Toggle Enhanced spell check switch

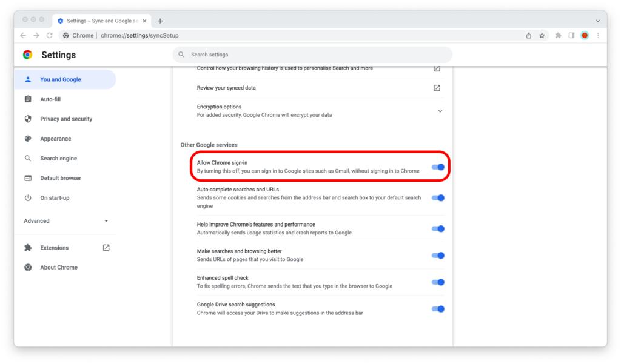(x=438, y=282)
